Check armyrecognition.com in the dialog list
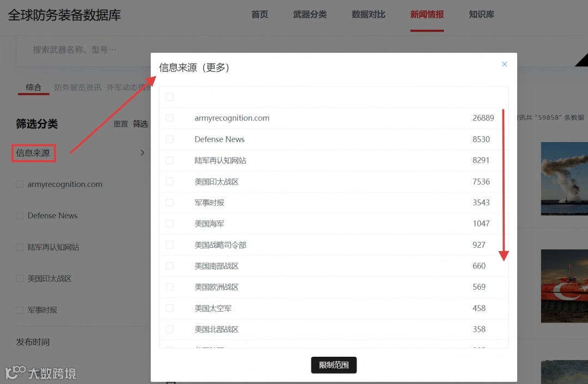This screenshot has height=384, width=588. click(169, 118)
